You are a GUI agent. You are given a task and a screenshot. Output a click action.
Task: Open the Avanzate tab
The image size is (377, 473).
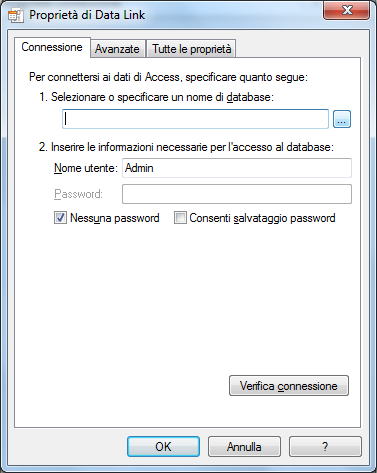coord(117,49)
